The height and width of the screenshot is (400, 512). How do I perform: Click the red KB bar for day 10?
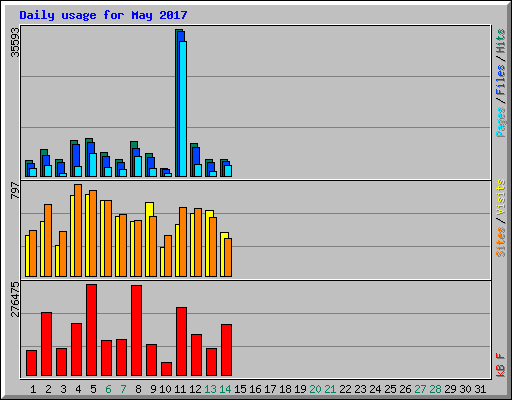(166, 369)
